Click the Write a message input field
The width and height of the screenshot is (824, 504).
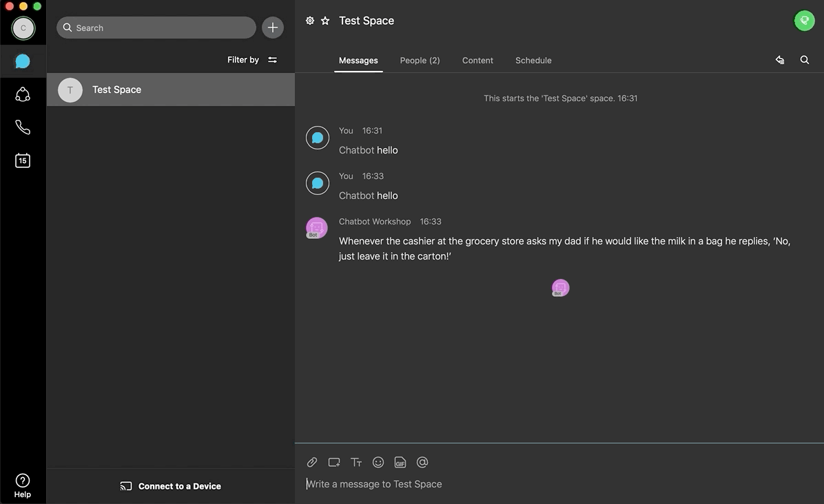[x=559, y=484]
